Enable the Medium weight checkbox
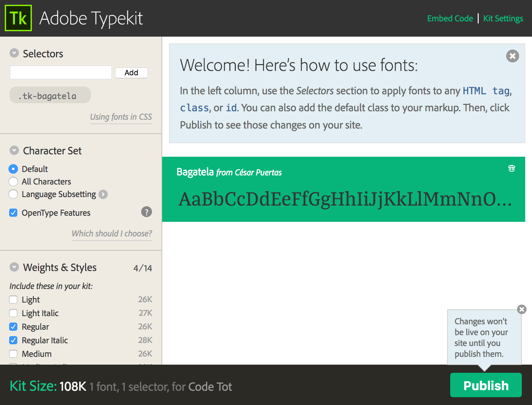Screen dimensions: 532x405 [13, 354]
